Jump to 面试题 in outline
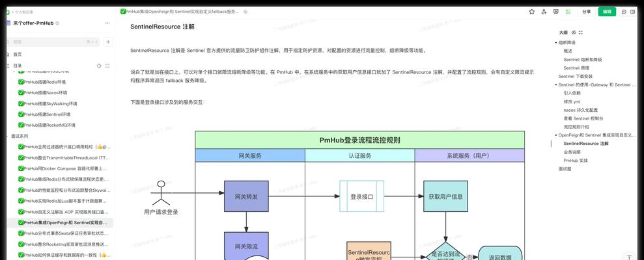The image size is (644, 260). pos(565,169)
